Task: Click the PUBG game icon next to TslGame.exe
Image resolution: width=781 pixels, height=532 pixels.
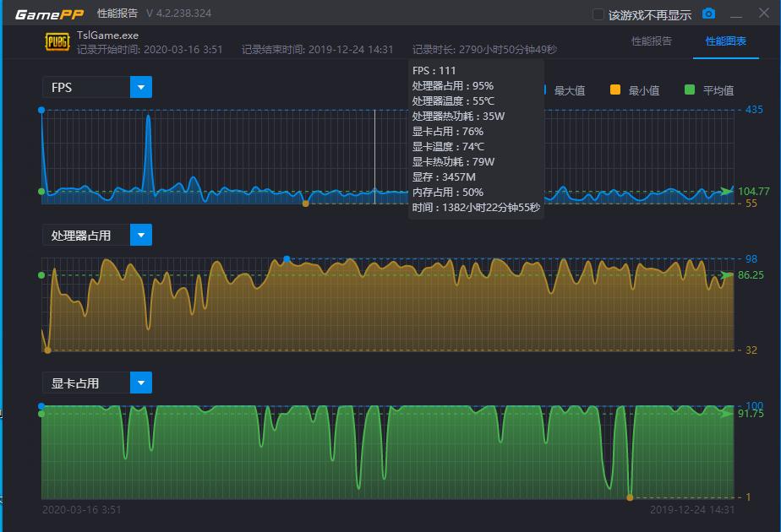Action: (x=57, y=40)
